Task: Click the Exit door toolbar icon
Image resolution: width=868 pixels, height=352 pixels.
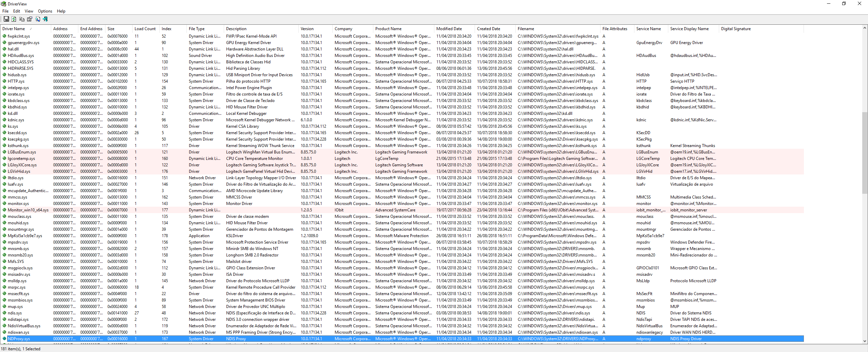Action: (x=45, y=19)
